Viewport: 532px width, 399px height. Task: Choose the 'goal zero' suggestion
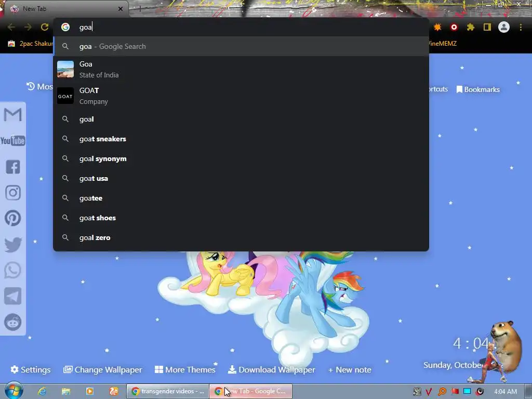point(241,237)
